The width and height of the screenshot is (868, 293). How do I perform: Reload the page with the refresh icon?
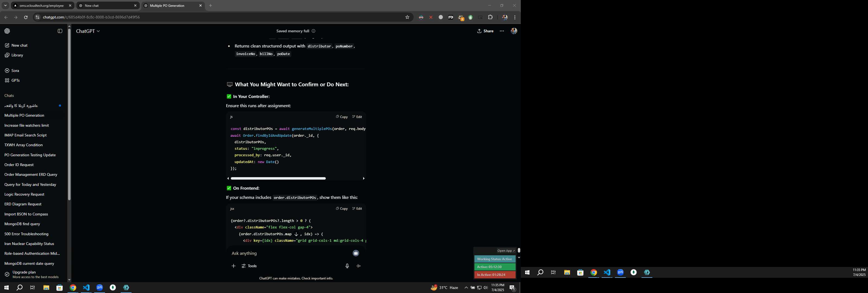pos(25,17)
